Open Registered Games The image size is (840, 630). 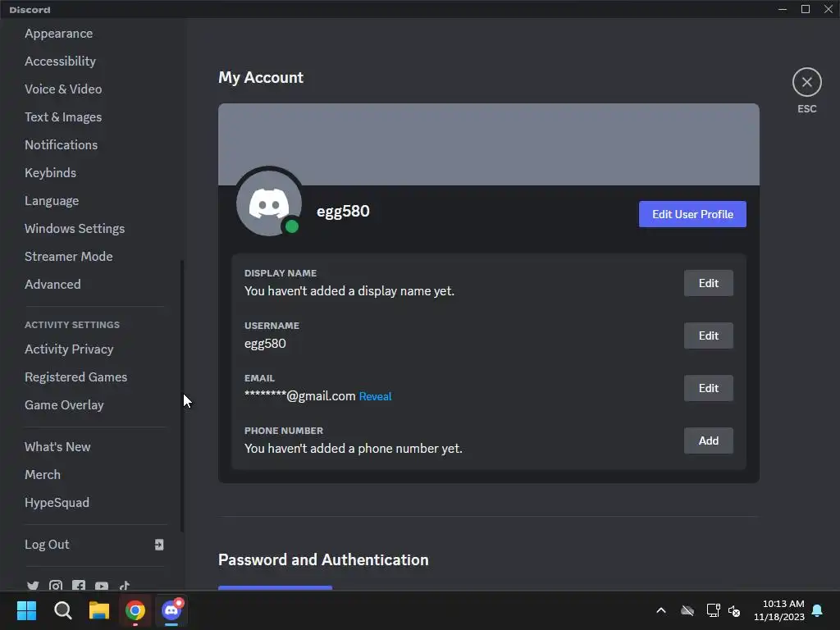point(76,377)
